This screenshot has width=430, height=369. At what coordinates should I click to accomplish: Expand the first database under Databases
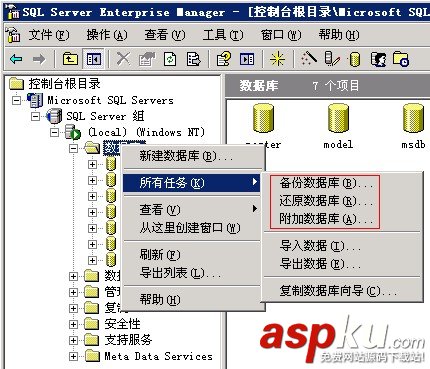click(x=92, y=164)
